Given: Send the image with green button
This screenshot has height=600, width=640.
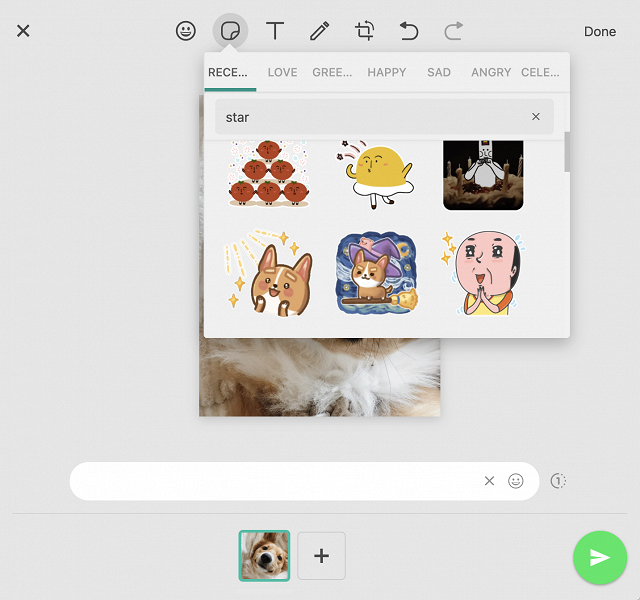Looking at the screenshot, I should point(600,557).
